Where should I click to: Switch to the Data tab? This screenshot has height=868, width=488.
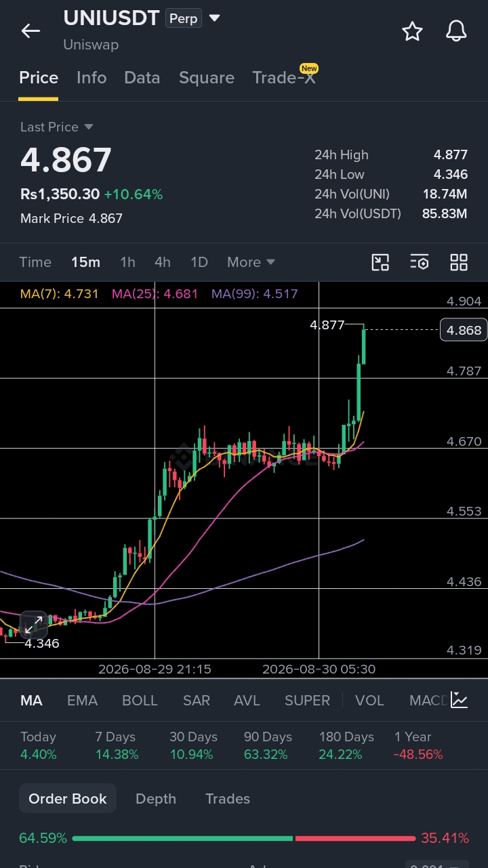[x=142, y=78]
